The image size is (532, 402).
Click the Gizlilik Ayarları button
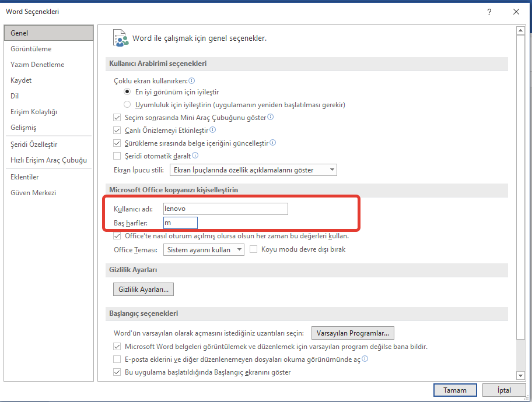click(143, 289)
